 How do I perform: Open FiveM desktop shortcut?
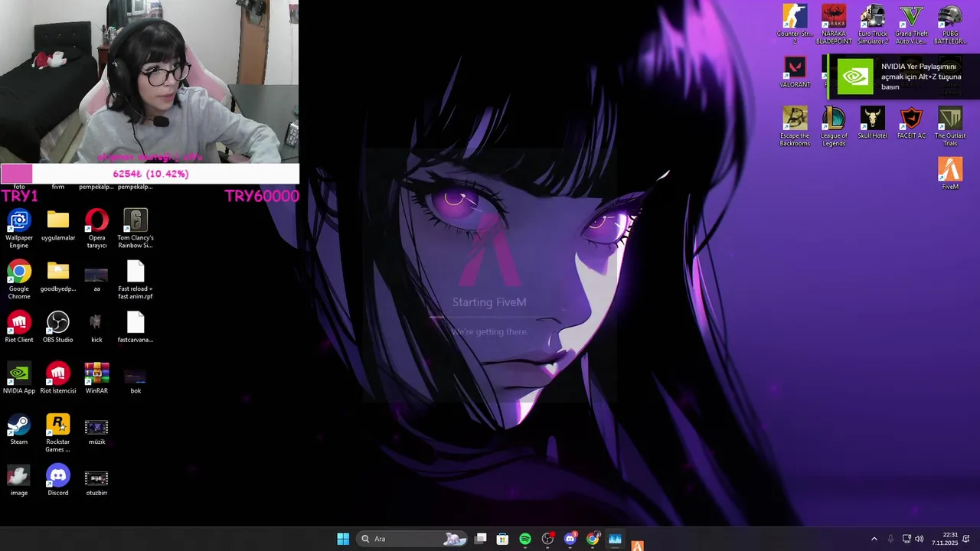pyautogui.click(x=950, y=174)
